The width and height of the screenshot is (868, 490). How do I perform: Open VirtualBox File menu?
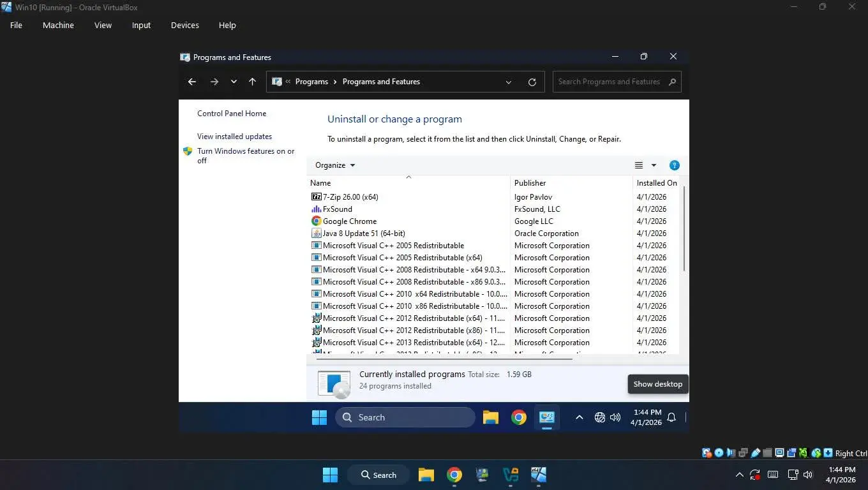(x=16, y=26)
